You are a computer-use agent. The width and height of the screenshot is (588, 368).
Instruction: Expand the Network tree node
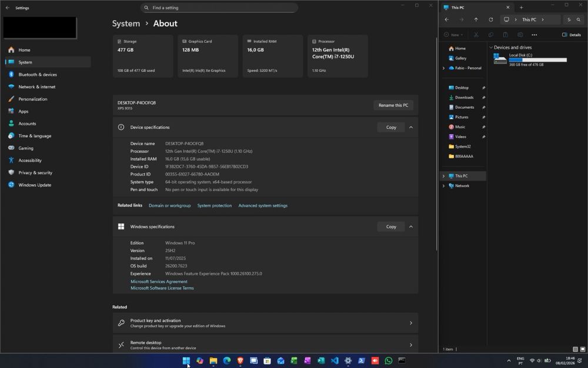(x=443, y=186)
